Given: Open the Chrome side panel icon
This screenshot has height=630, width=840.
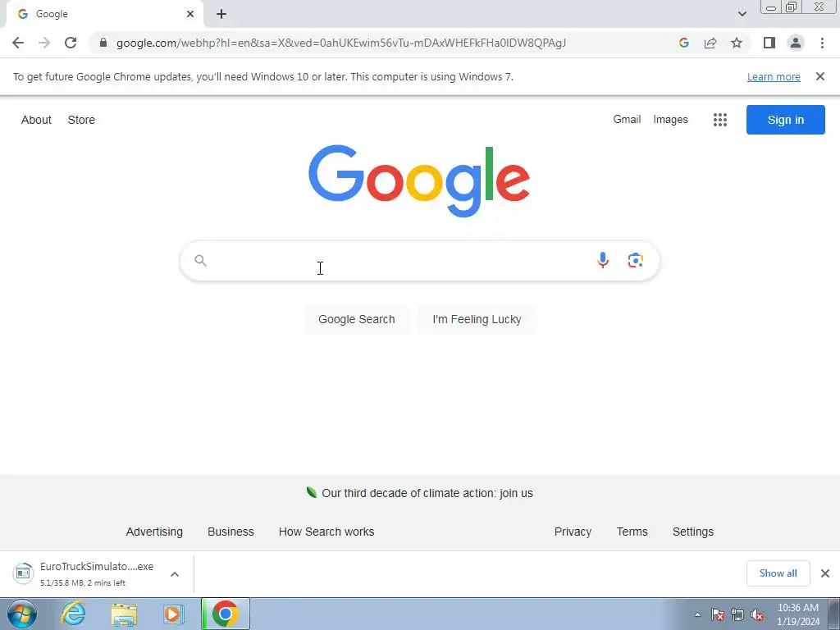Looking at the screenshot, I should [769, 43].
